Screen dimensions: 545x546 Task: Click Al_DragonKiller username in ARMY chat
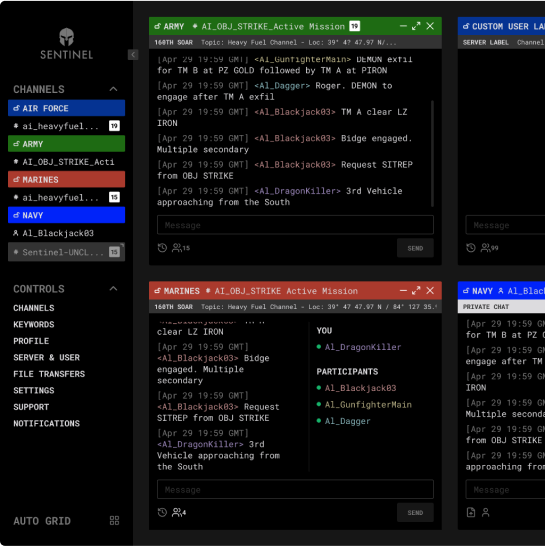tap(297, 191)
